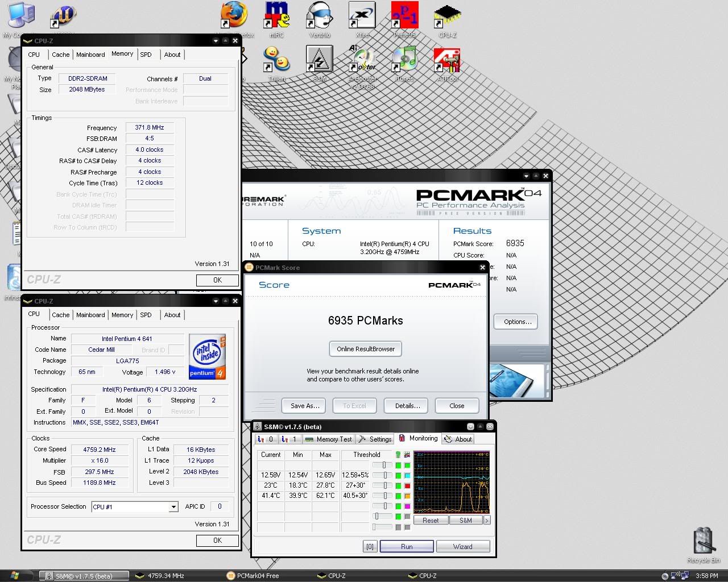Click the cyan color swatch in 12.58V row
Image resolution: width=728 pixels, height=582 pixels.
[407, 475]
